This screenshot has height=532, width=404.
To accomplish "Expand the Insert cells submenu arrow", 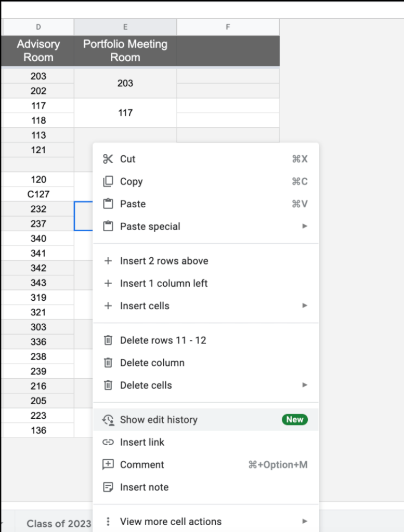I will [305, 306].
